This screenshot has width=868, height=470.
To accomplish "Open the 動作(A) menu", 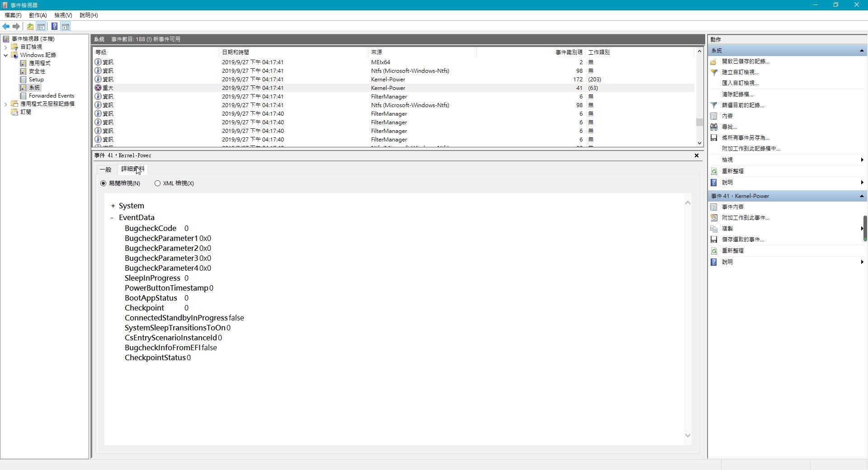I will pyautogui.click(x=38, y=15).
